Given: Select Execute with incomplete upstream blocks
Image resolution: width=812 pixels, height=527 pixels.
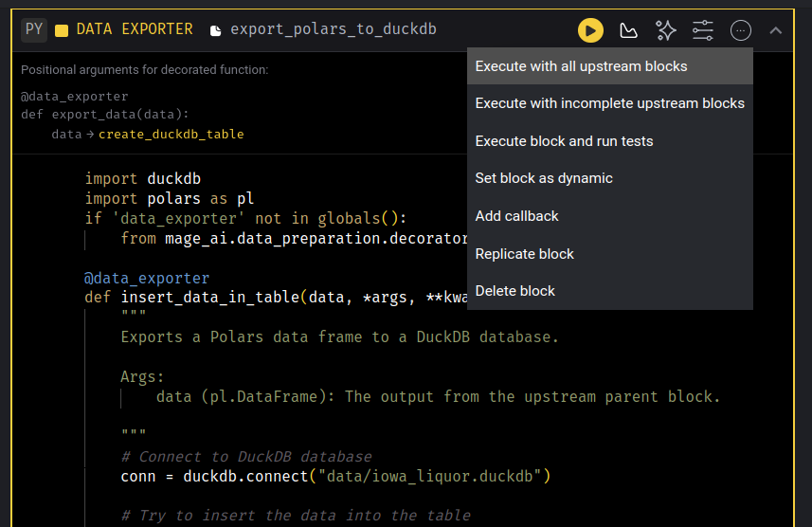Looking at the screenshot, I should (x=610, y=103).
